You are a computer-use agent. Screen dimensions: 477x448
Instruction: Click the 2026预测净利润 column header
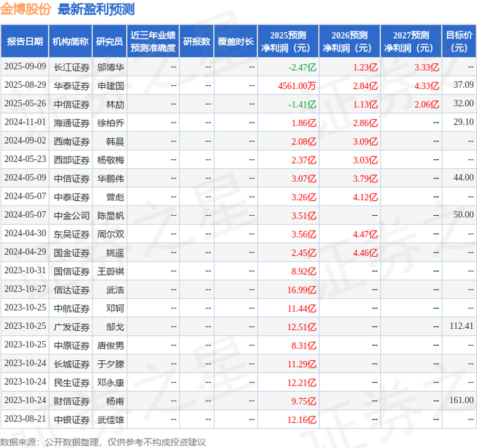(x=350, y=42)
